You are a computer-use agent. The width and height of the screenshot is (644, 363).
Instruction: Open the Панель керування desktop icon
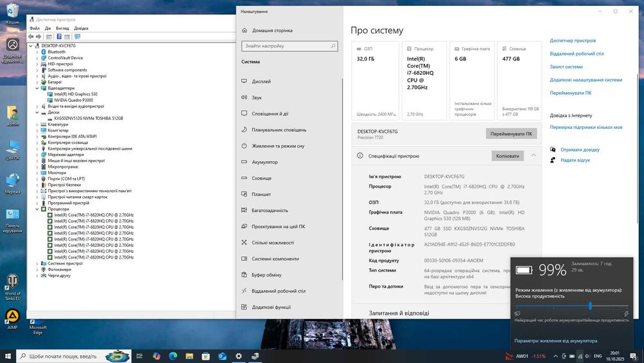pyautogui.click(x=12, y=221)
